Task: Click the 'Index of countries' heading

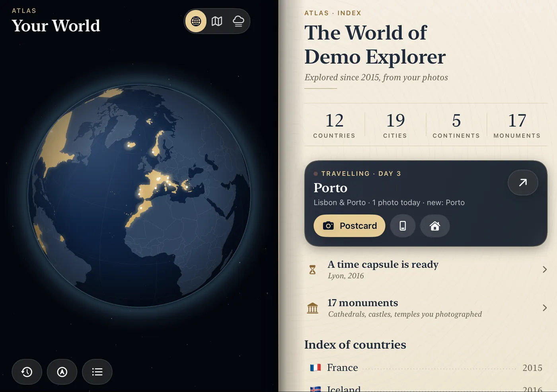Action: coord(355,345)
